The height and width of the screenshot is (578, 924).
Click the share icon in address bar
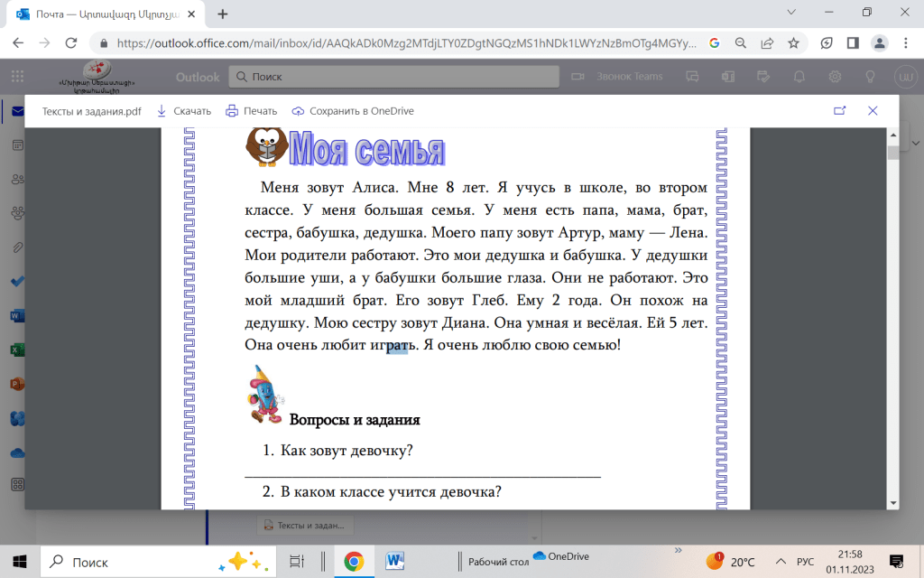767,42
